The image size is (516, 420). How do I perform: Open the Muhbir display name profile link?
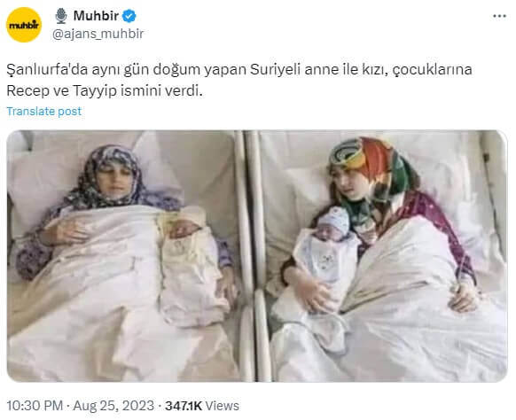[96, 16]
